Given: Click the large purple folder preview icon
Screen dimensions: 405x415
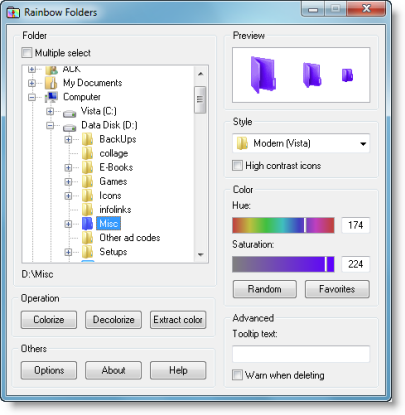Looking at the screenshot, I should [x=263, y=74].
